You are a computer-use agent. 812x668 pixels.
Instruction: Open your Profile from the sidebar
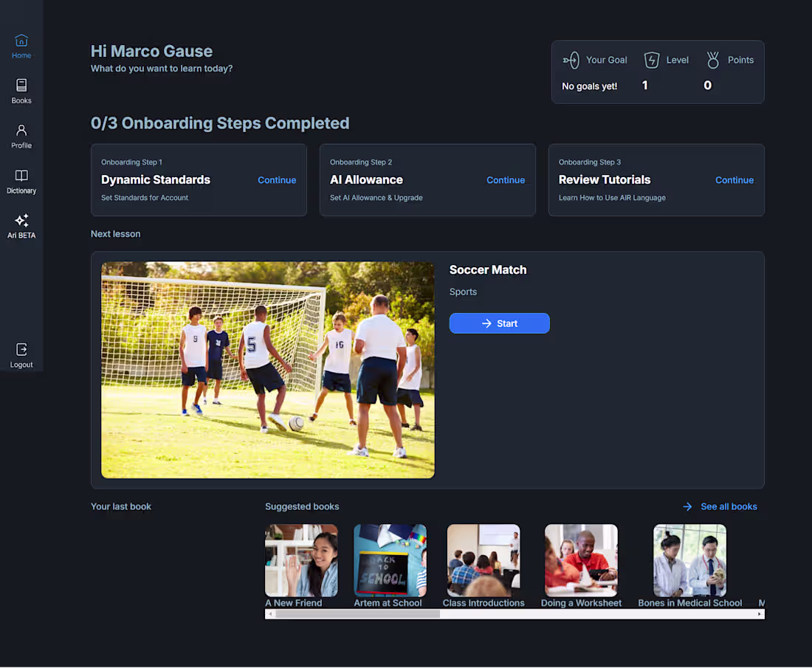pyautogui.click(x=21, y=135)
